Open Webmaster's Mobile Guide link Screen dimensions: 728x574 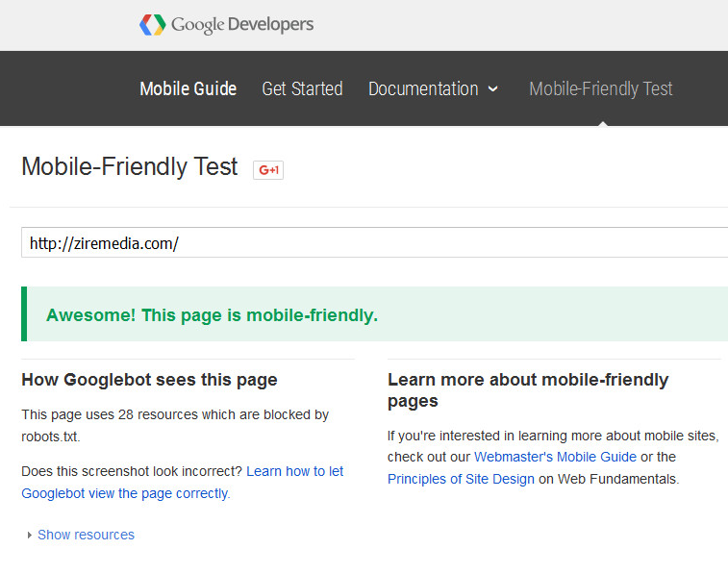(x=555, y=457)
